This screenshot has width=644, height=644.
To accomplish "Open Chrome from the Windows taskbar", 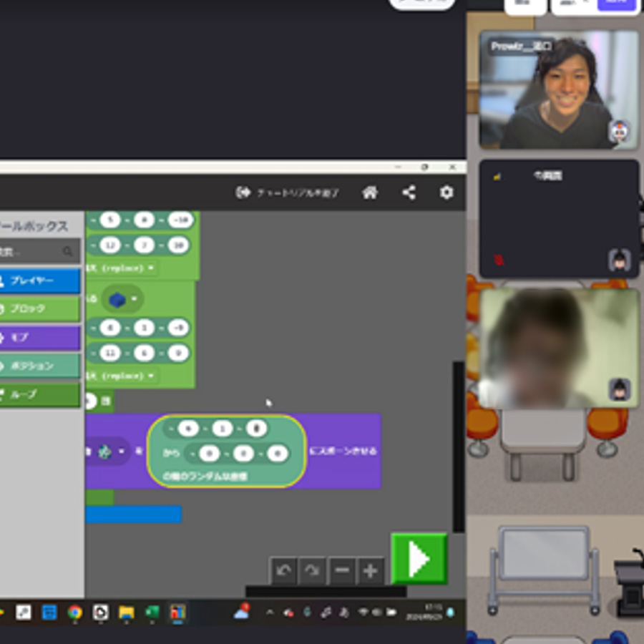I will (x=74, y=613).
